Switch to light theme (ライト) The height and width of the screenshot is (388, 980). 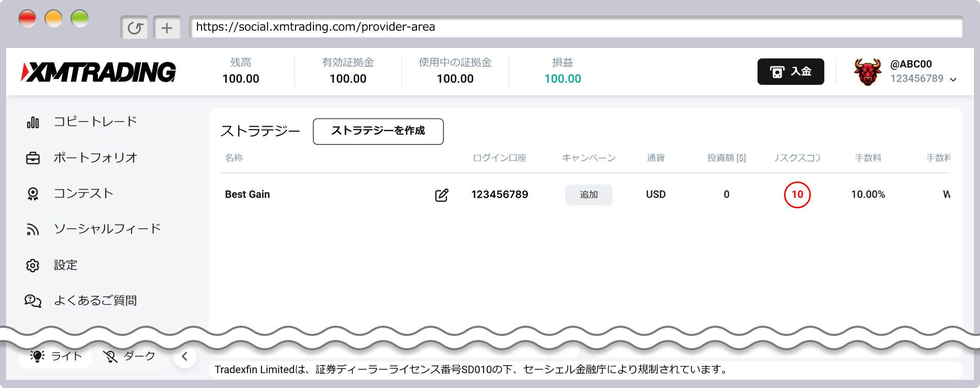[56, 356]
